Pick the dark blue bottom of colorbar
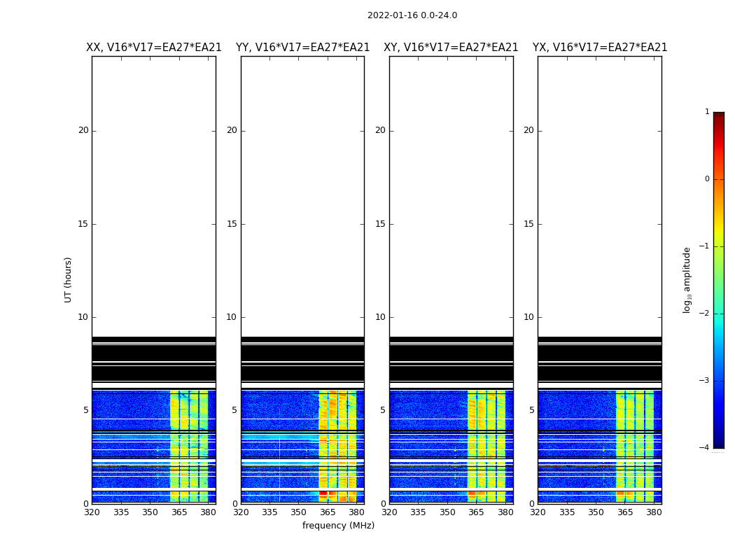Screen dimensions: 735x560 718,444
